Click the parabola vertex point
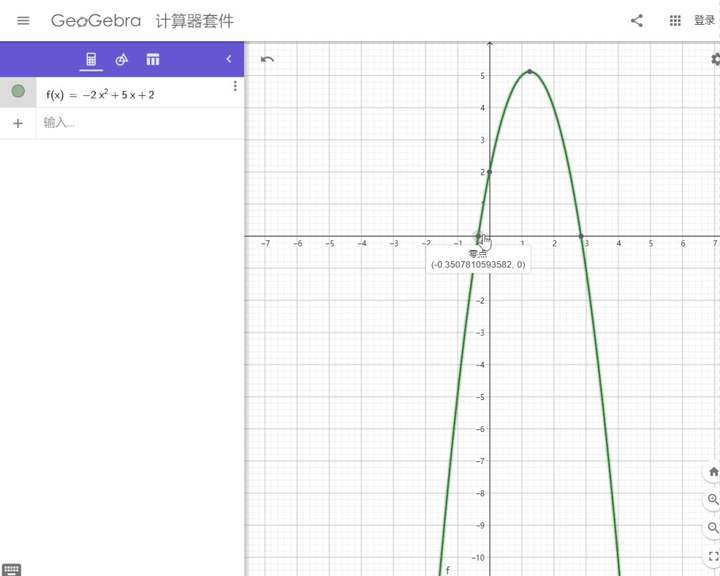 pos(530,72)
